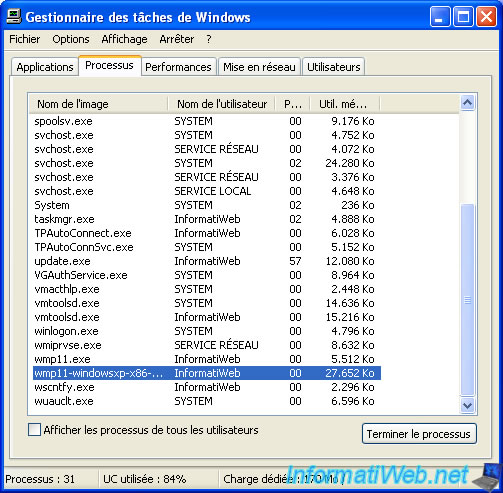Viewport: 503px width, 493px height.
Task: Open the Affichage menu
Action: (124, 39)
